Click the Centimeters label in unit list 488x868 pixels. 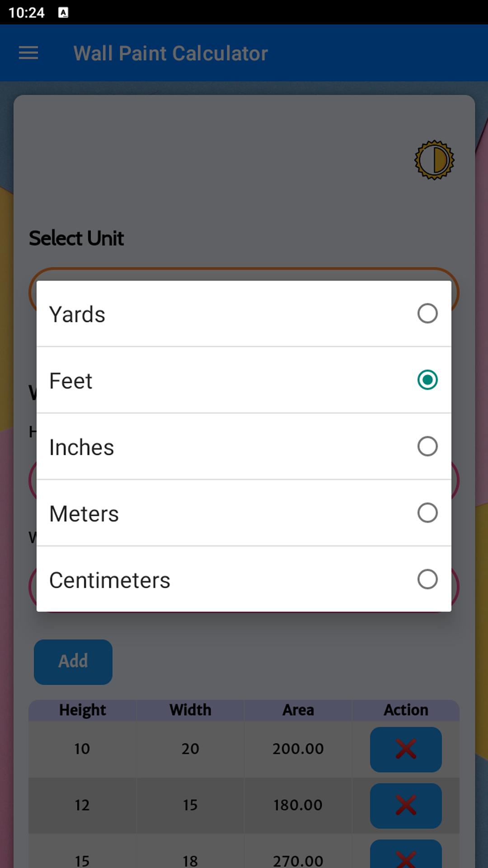(x=110, y=580)
